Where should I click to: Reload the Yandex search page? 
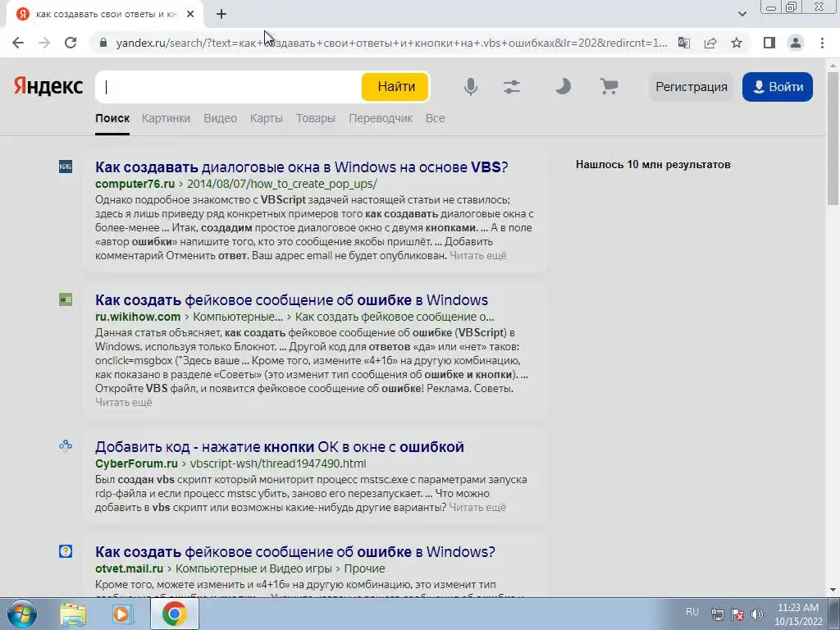pos(71,43)
